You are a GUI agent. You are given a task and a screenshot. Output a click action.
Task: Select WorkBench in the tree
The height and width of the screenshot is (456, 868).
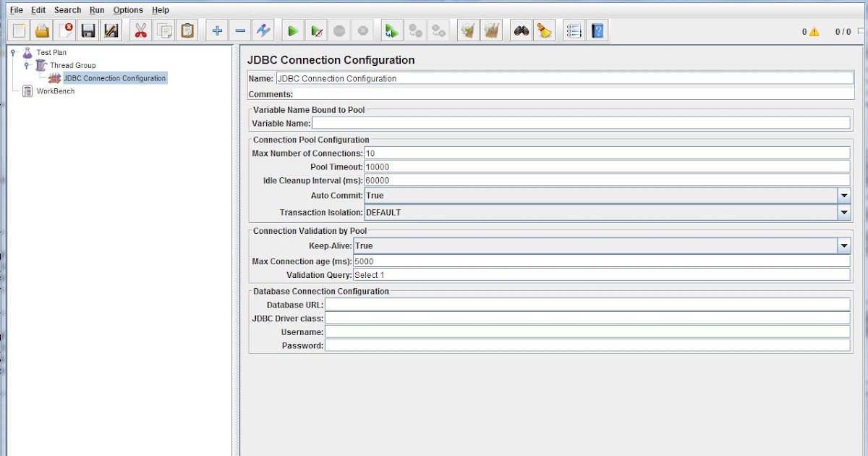(57, 91)
